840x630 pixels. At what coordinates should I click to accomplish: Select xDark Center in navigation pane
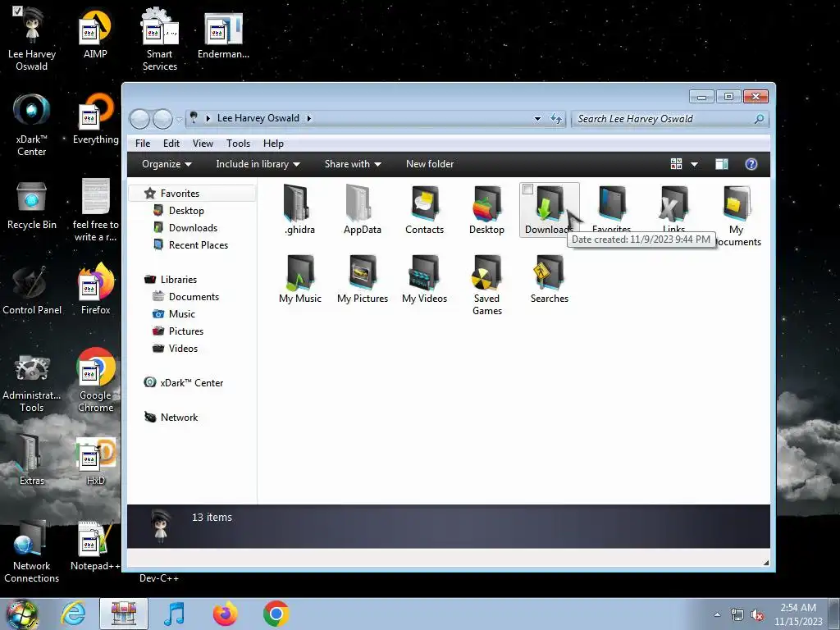(191, 382)
